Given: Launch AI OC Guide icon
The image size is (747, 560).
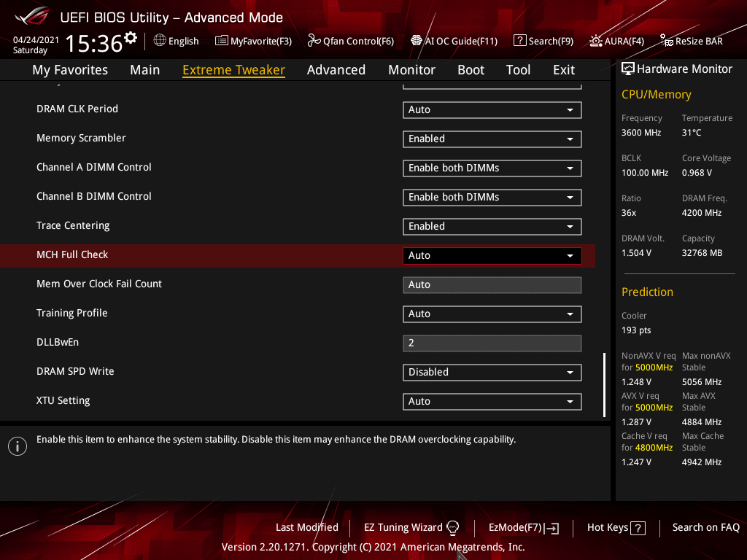Looking at the screenshot, I should click(417, 41).
